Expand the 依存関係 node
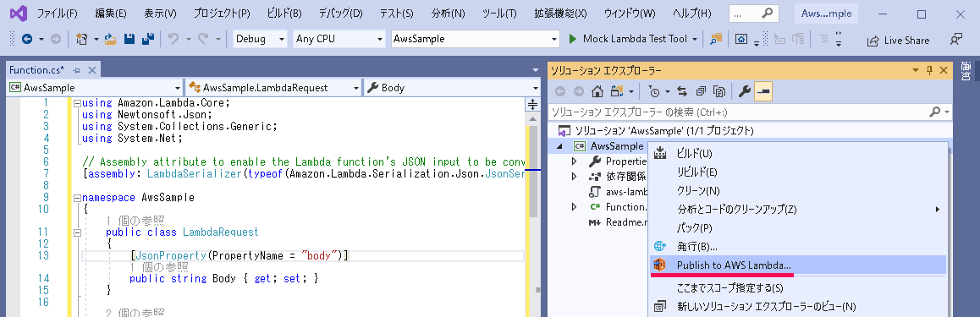This screenshot has height=317, width=980. coord(575,177)
